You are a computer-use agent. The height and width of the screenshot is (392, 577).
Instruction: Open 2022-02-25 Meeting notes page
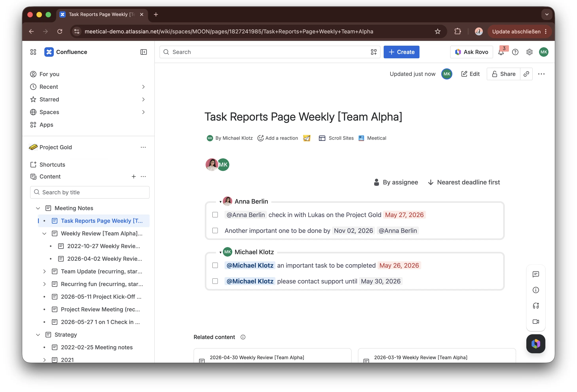(x=97, y=347)
